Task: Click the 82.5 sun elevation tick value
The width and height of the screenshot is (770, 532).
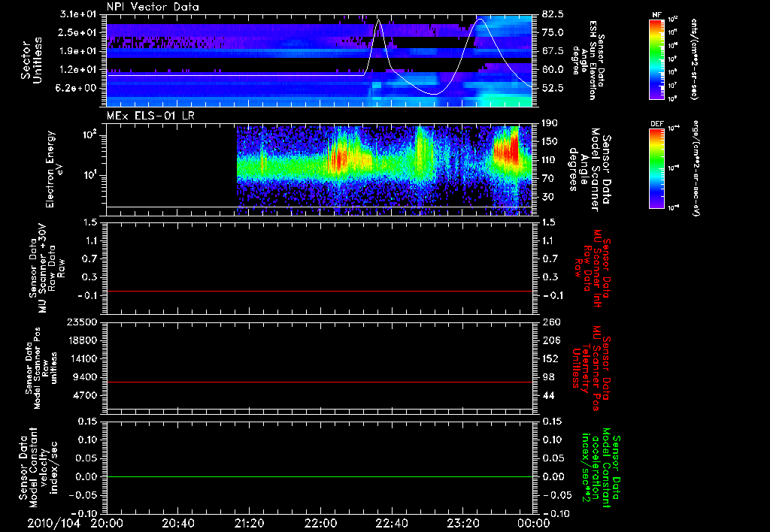Action: click(x=553, y=14)
